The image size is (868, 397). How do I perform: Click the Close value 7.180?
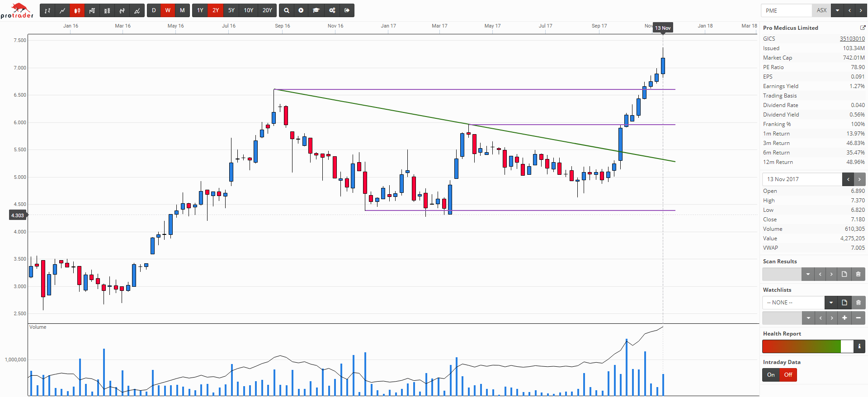pyautogui.click(x=858, y=220)
